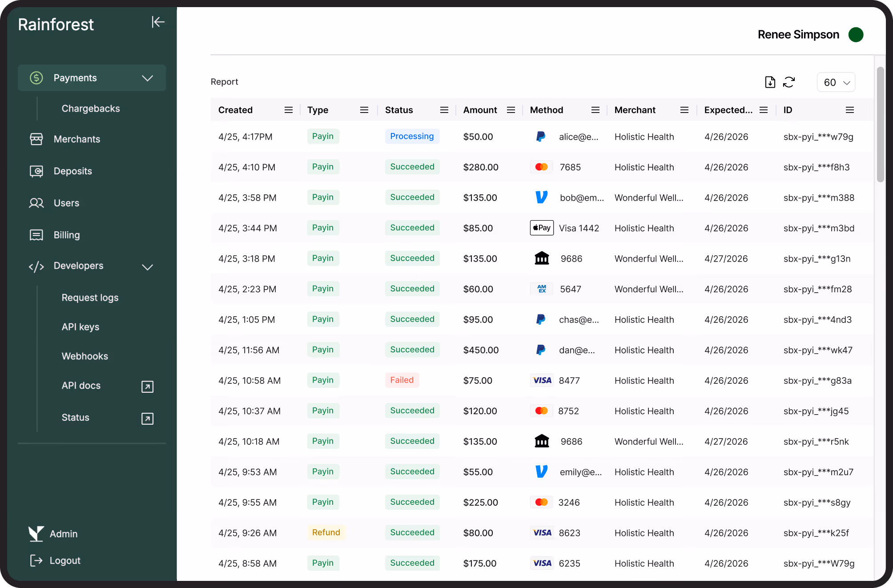Click chas@e... method cell
The width and height of the screenshot is (893, 588).
pos(579,319)
